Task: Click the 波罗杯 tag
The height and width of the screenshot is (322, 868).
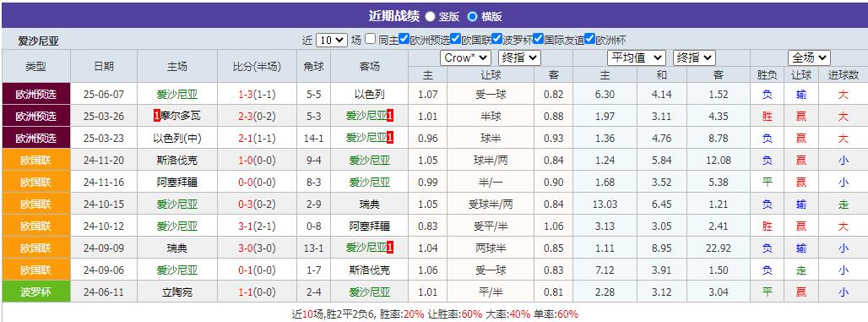Action: (36, 292)
